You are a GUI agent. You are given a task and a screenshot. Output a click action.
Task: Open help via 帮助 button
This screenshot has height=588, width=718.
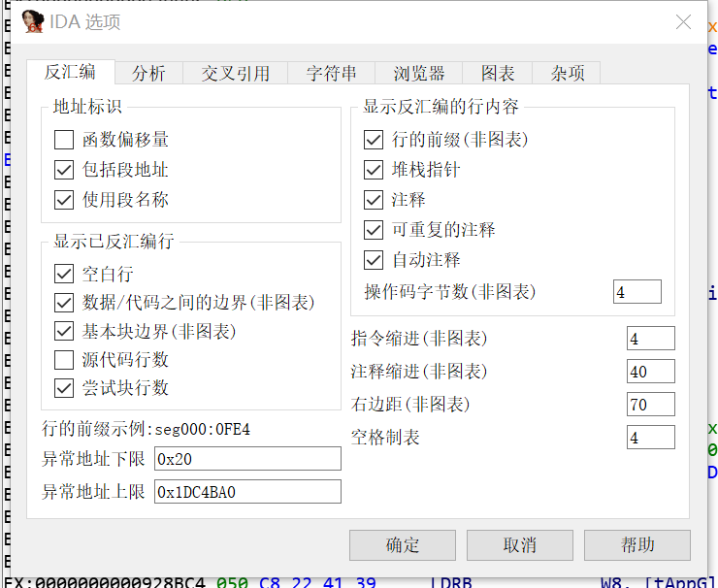[x=636, y=545]
